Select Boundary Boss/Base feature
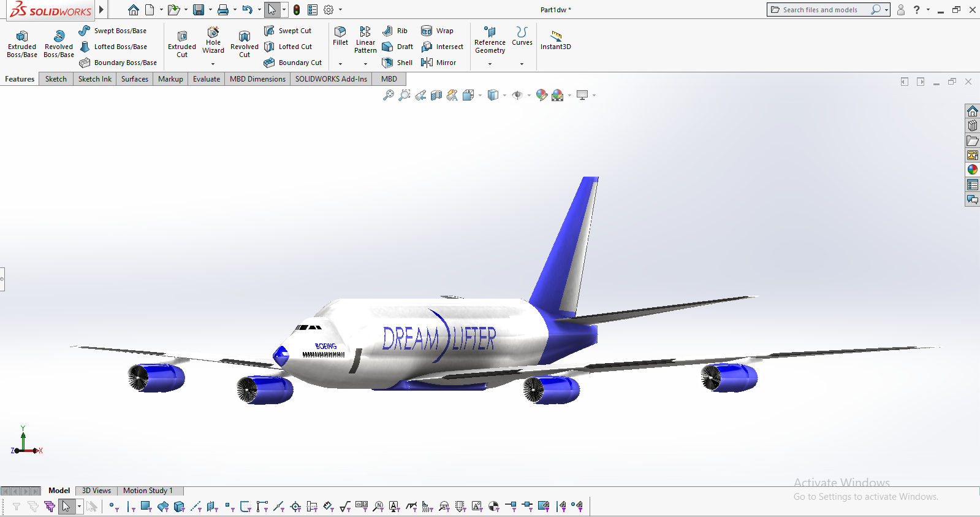Viewport: 980px width, 517px height. (118, 63)
